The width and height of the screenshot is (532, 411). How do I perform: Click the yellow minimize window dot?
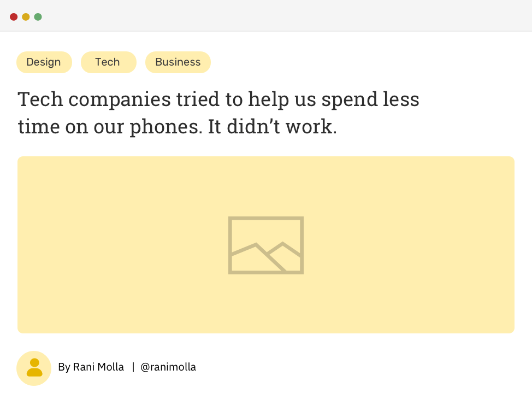(x=26, y=17)
